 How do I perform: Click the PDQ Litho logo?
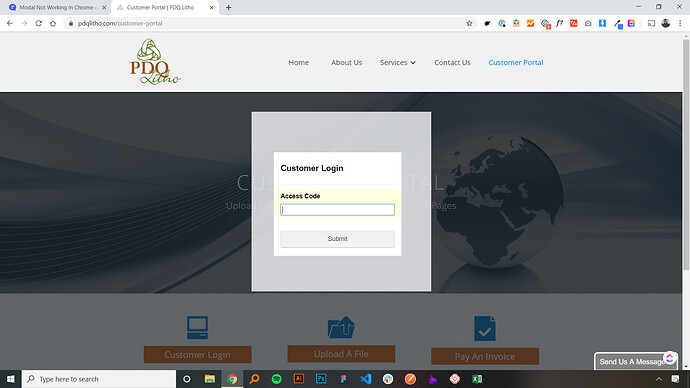[155, 62]
